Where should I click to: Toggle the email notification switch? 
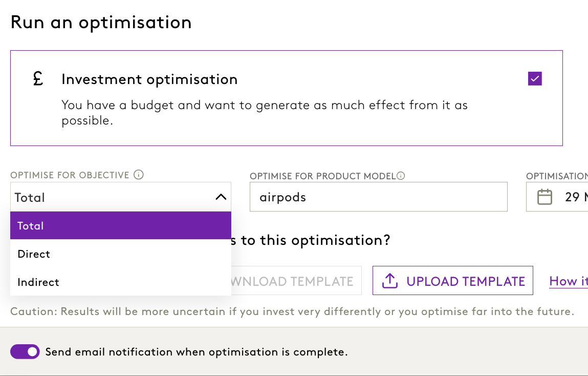[x=25, y=352]
